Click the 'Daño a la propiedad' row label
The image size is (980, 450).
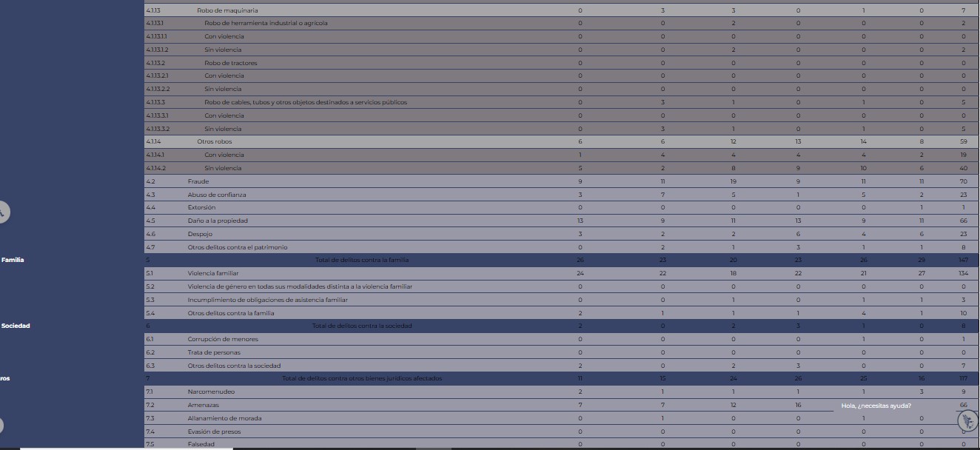(x=217, y=221)
